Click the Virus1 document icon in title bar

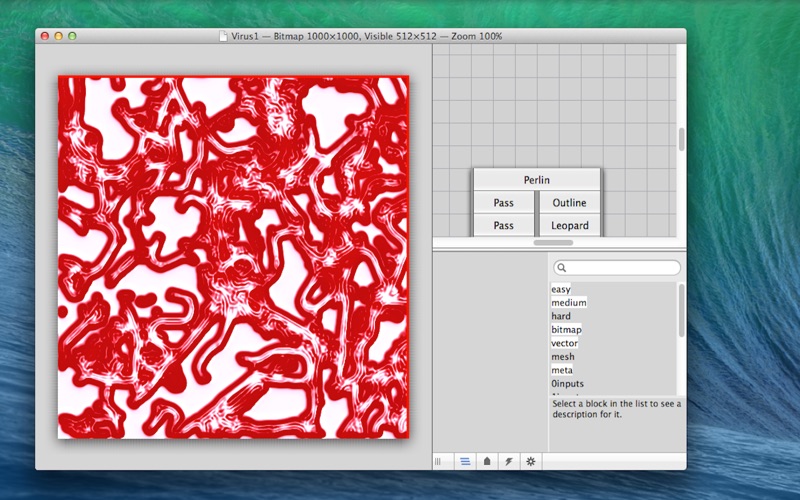[x=223, y=36]
